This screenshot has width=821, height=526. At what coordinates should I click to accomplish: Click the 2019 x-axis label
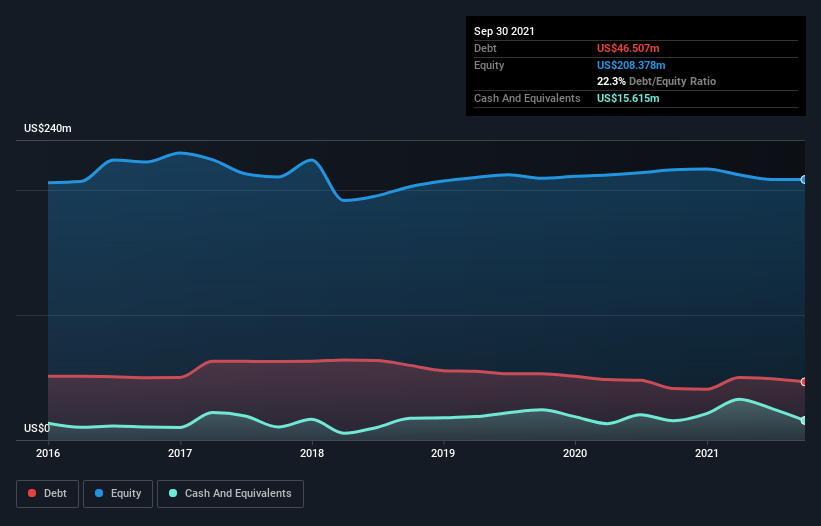coord(443,453)
